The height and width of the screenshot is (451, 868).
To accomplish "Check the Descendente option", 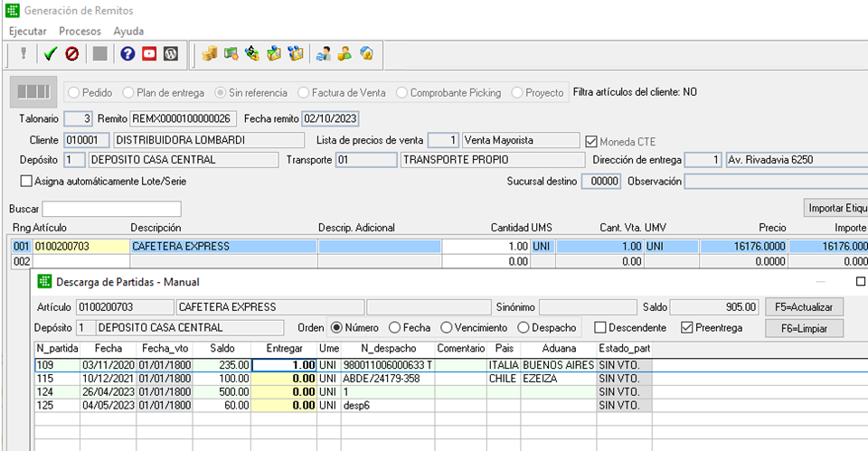I will pyautogui.click(x=601, y=327).
